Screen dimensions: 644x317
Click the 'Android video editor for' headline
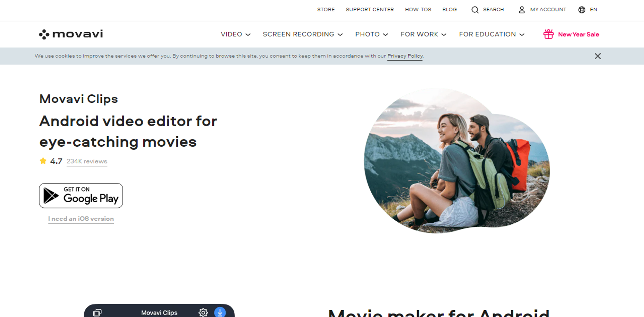(x=128, y=121)
